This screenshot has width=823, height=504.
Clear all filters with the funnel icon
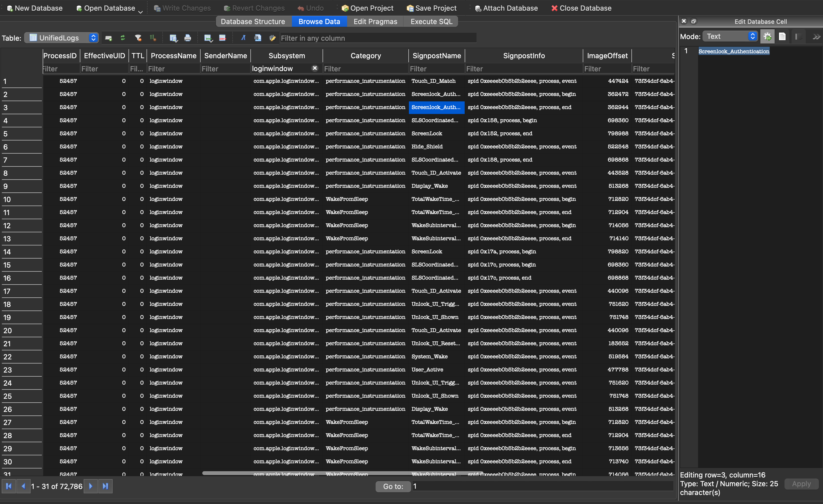pyautogui.click(x=138, y=38)
